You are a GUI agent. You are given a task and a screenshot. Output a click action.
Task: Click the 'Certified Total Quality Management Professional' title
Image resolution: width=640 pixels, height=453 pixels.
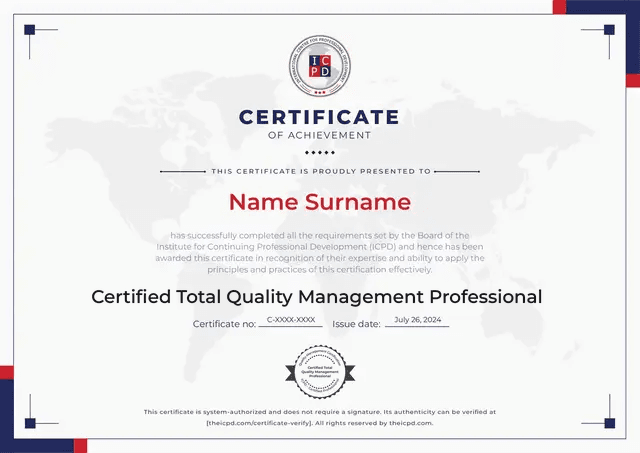pos(317,297)
